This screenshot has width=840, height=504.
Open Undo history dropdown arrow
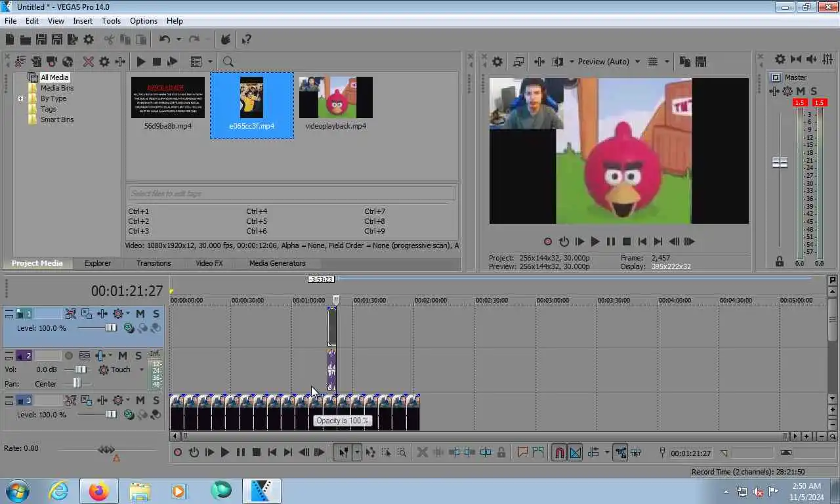[178, 39]
